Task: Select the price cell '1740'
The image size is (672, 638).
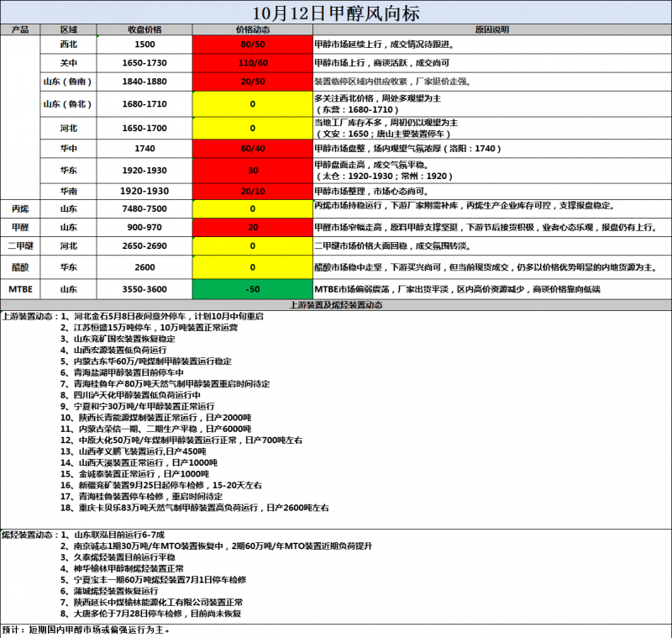Action: (144, 148)
